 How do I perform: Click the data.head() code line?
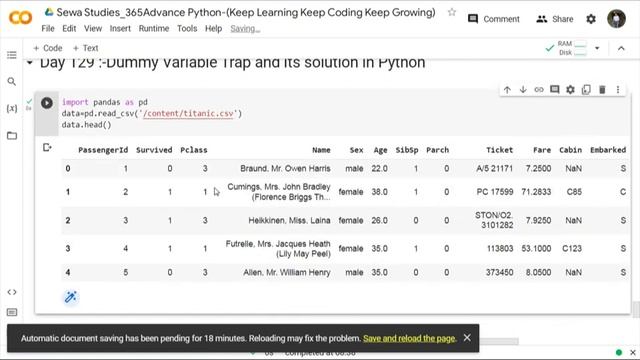click(87, 125)
